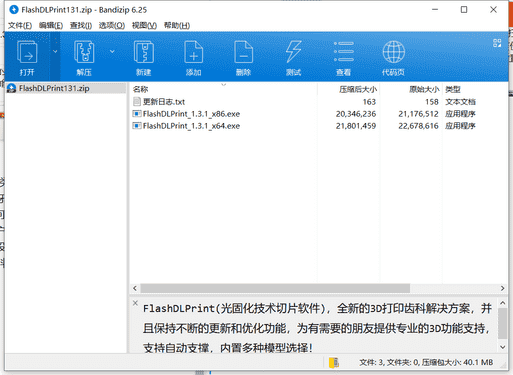Open the 选项(O) menu
Viewport: 513px width, 375px height.
pos(112,25)
